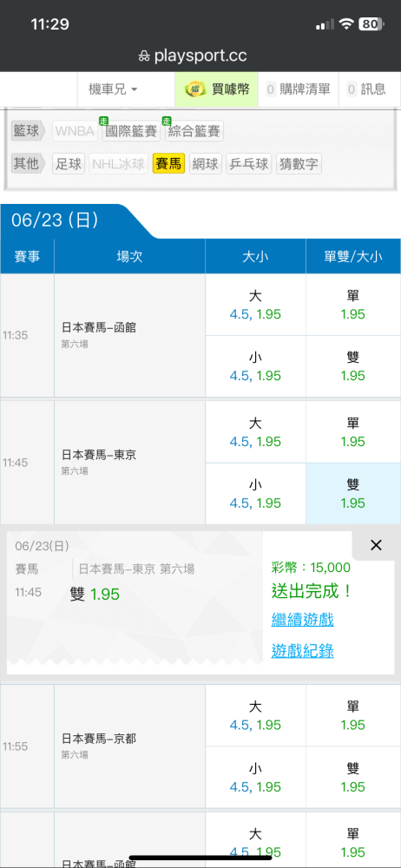The width and height of the screenshot is (401, 868).
Task: Select the 網球 tennis tag
Action: click(x=206, y=164)
